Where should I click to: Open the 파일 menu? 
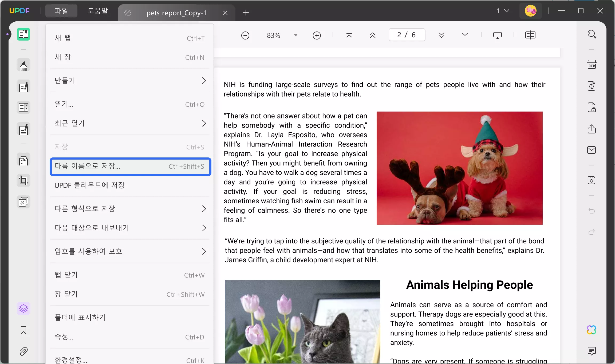61,11
